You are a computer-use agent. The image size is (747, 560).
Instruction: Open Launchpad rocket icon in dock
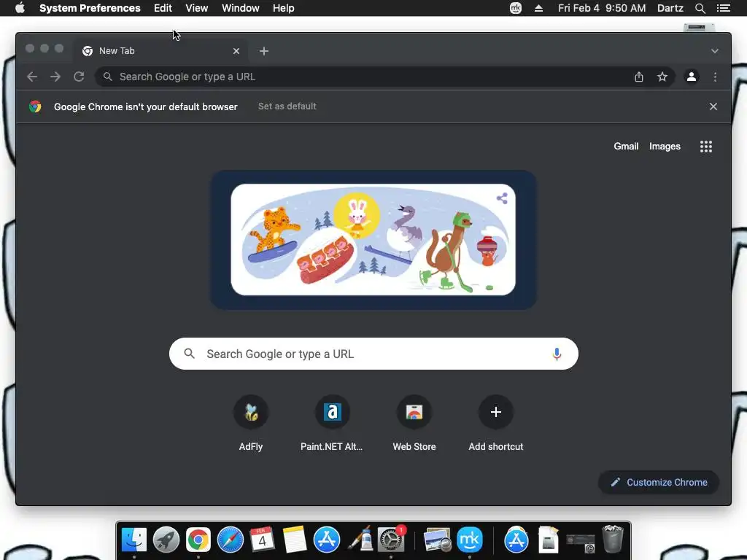[166, 540]
